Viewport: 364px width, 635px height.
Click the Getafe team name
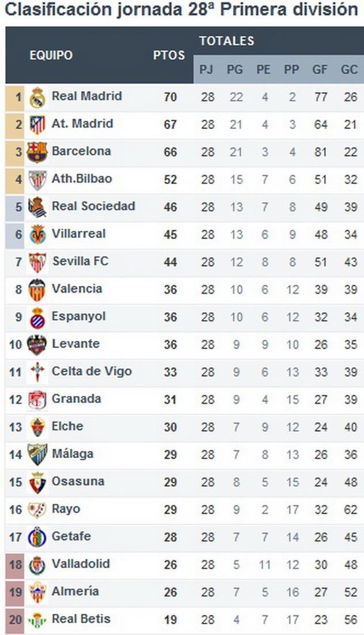click(71, 536)
